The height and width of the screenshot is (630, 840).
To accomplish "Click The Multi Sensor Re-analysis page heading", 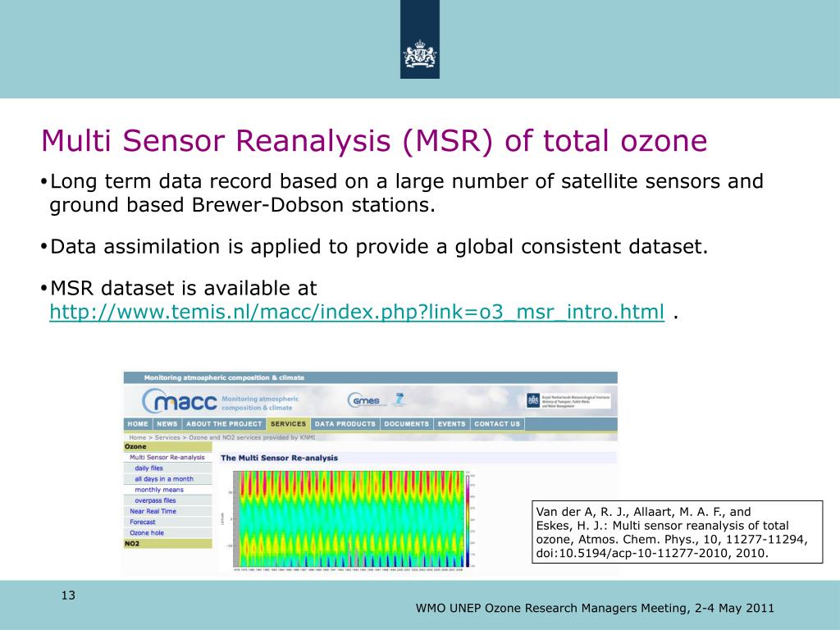I will [279, 458].
